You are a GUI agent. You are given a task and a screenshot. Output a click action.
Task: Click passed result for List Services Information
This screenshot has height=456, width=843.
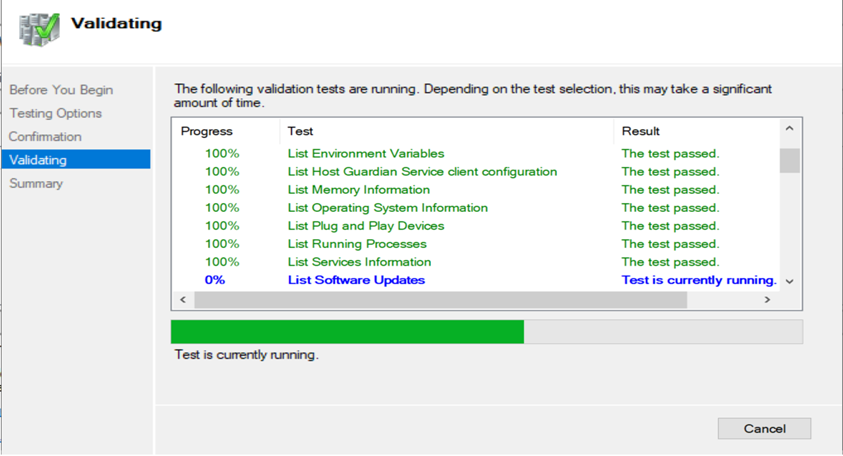670,262
